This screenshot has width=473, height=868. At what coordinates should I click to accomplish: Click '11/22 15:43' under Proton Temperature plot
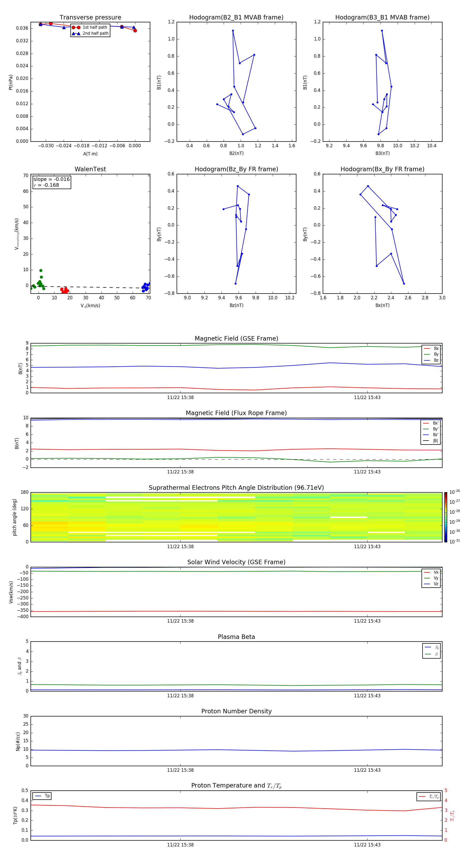point(367,845)
